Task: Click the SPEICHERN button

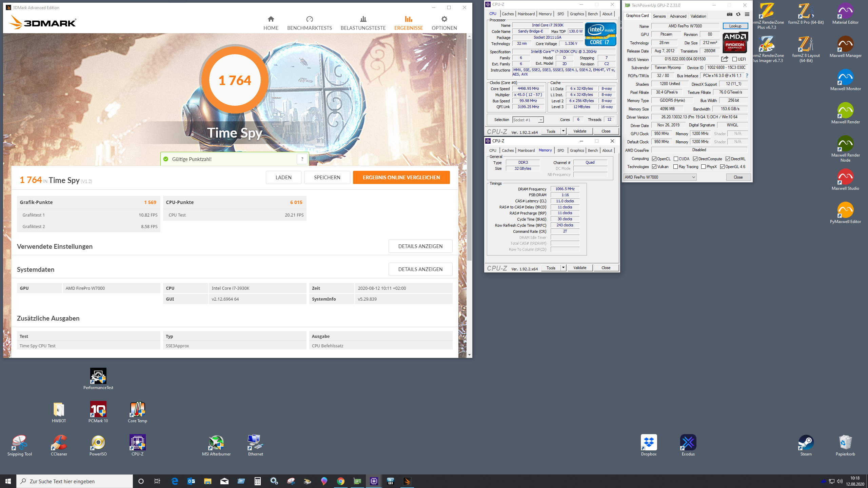Action: coord(327,178)
